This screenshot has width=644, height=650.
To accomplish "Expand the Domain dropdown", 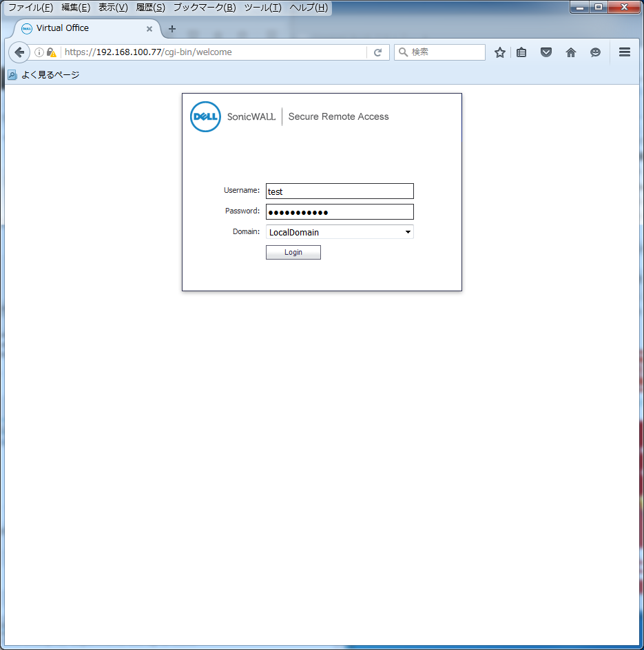I will (x=340, y=232).
